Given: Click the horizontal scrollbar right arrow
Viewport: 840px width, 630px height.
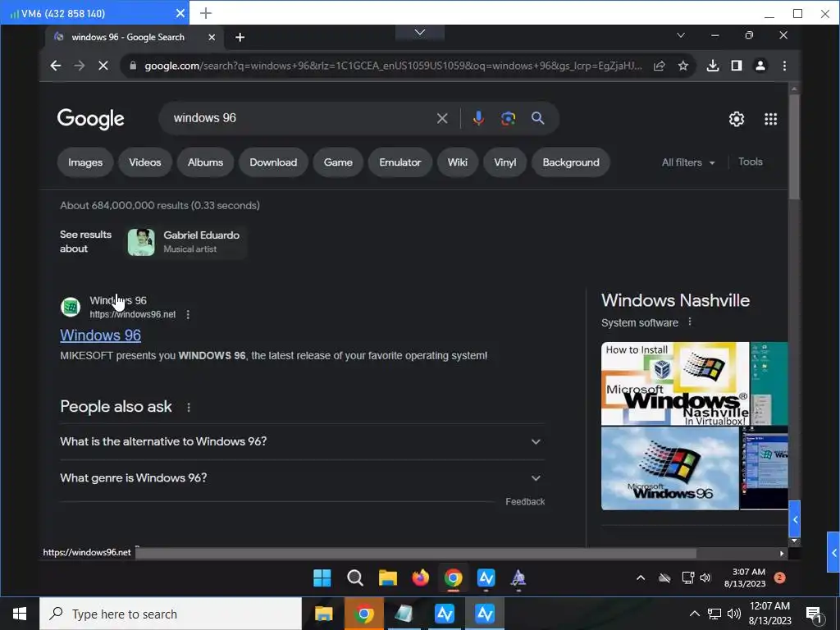Looking at the screenshot, I should point(782,554).
